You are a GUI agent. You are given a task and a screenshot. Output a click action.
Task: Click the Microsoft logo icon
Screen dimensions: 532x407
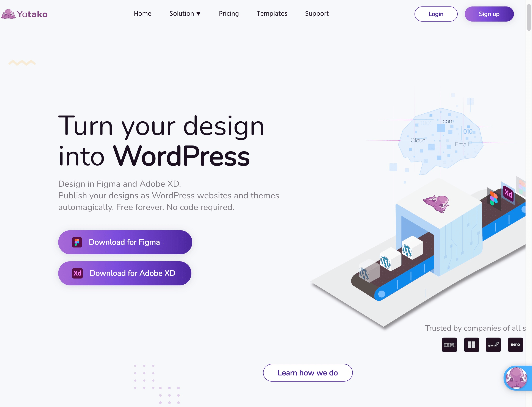tap(471, 344)
